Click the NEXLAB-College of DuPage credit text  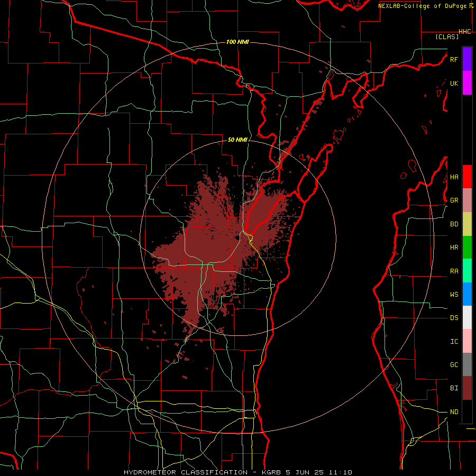[423, 6]
